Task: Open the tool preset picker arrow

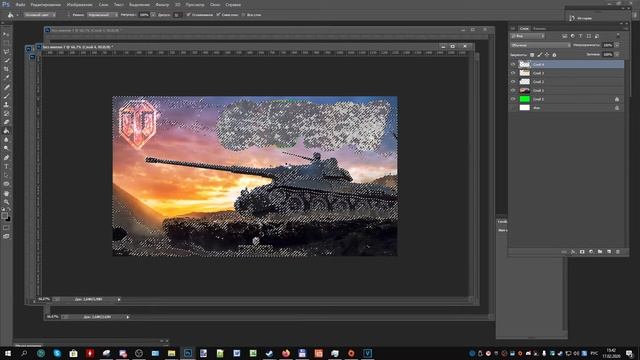Action: point(17,15)
